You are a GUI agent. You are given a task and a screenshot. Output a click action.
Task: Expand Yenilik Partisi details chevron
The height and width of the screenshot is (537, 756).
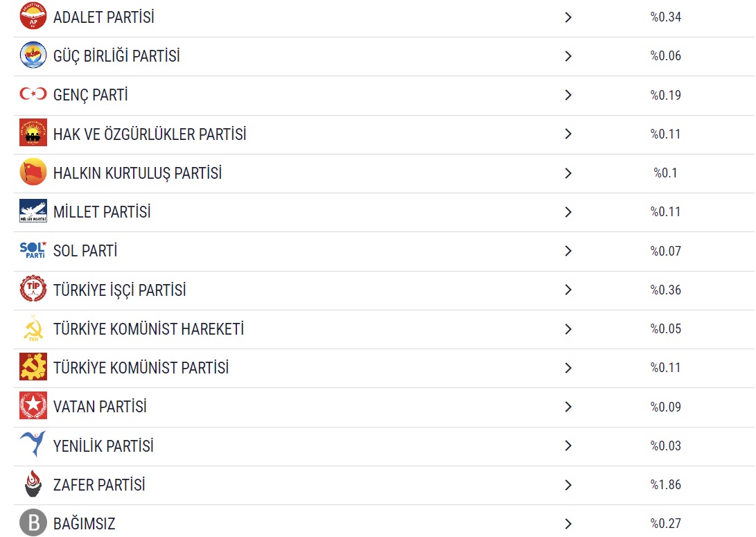coord(568,446)
